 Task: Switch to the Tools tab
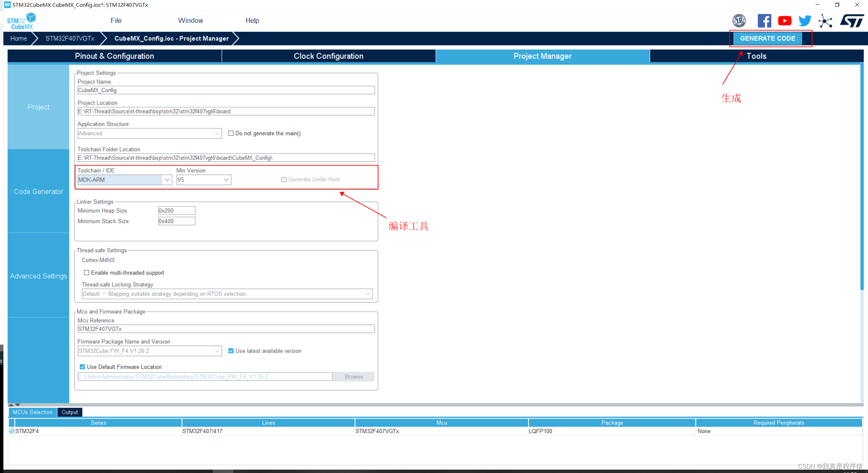coord(756,56)
